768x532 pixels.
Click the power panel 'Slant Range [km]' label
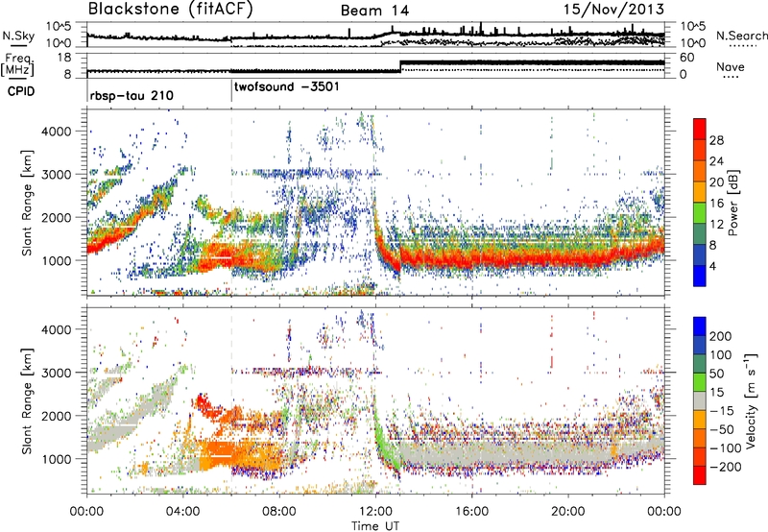point(27,203)
